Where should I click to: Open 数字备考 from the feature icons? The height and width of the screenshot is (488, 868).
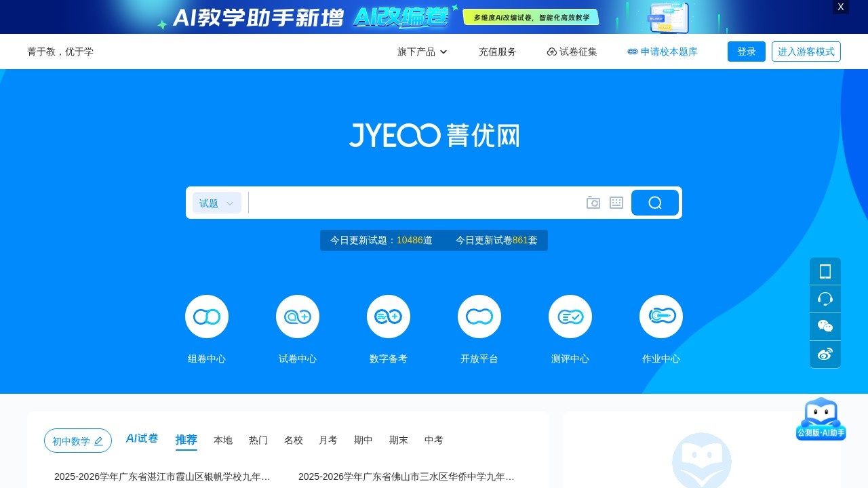(x=388, y=316)
